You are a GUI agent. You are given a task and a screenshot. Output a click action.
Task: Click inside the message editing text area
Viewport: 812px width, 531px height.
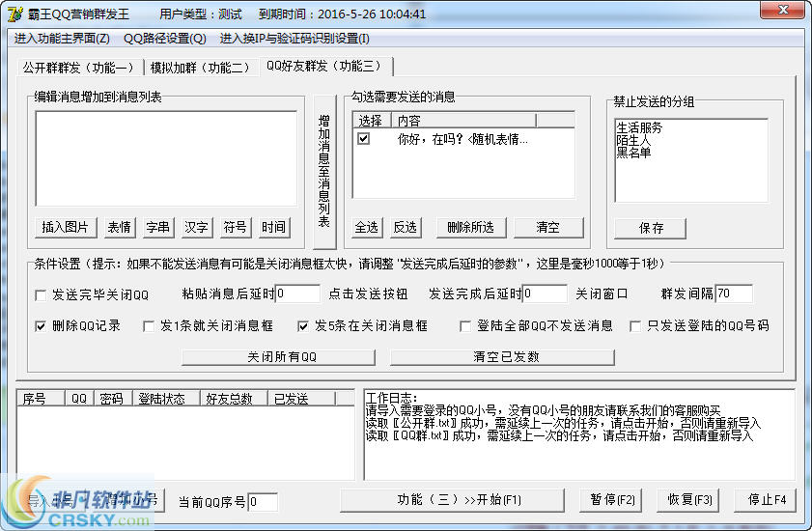(x=166, y=158)
